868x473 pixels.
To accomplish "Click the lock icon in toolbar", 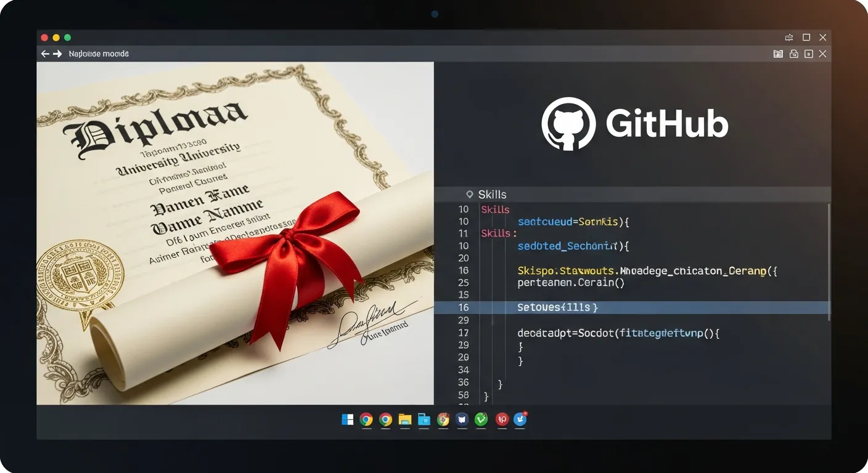I will click(794, 54).
